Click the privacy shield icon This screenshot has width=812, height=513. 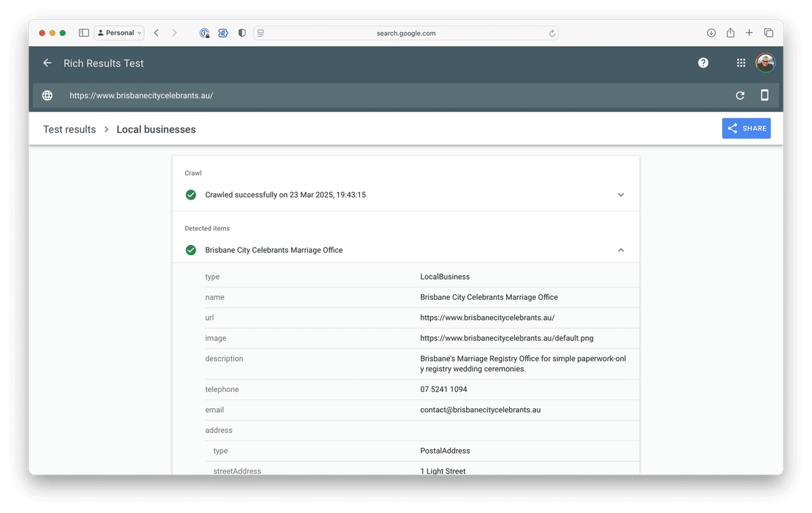(242, 32)
